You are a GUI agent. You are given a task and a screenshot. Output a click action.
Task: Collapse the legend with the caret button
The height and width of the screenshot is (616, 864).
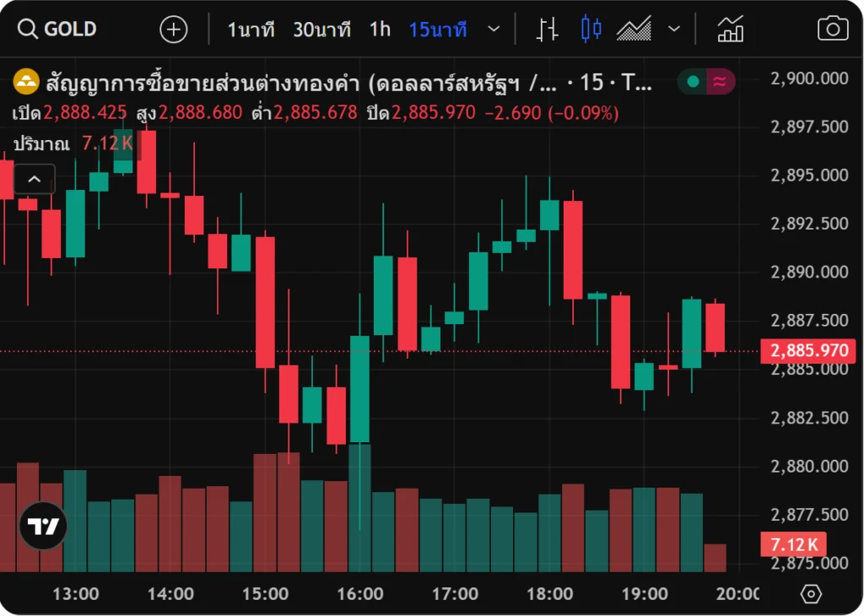pyautogui.click(x=35, y=179)
